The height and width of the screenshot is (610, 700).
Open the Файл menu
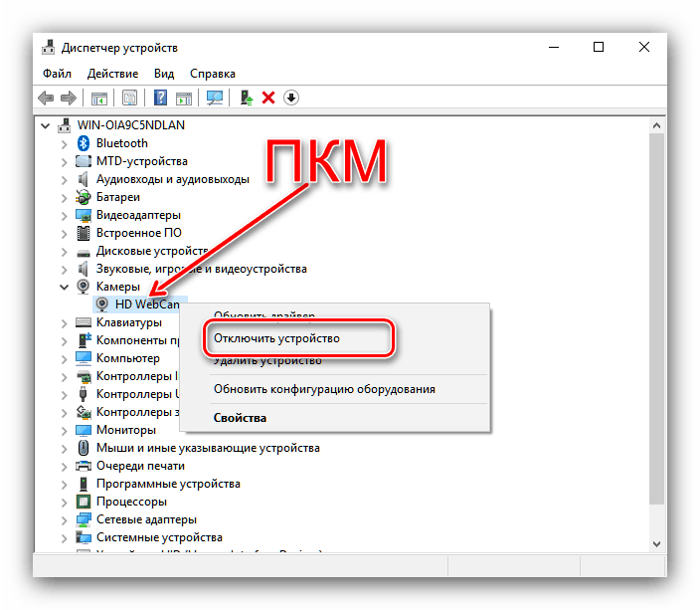[57, 74]
